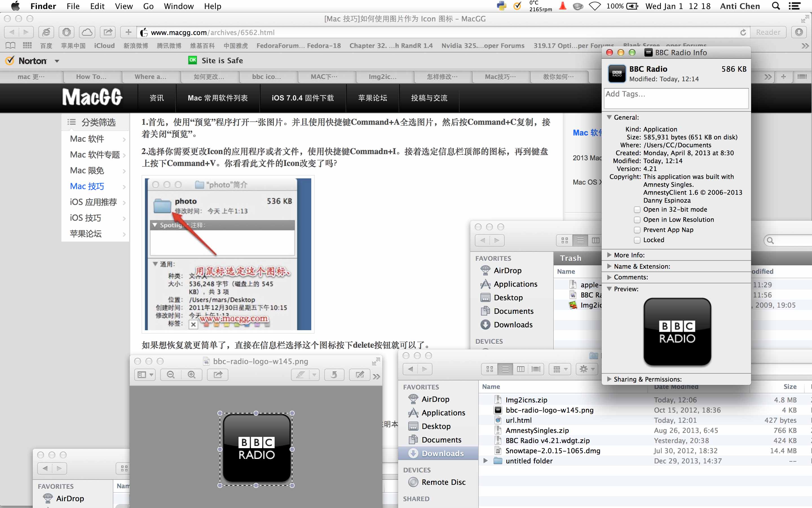Screen dimensions: 812x508
Task: Click the MacGG site logo
Action: (92, 97)
